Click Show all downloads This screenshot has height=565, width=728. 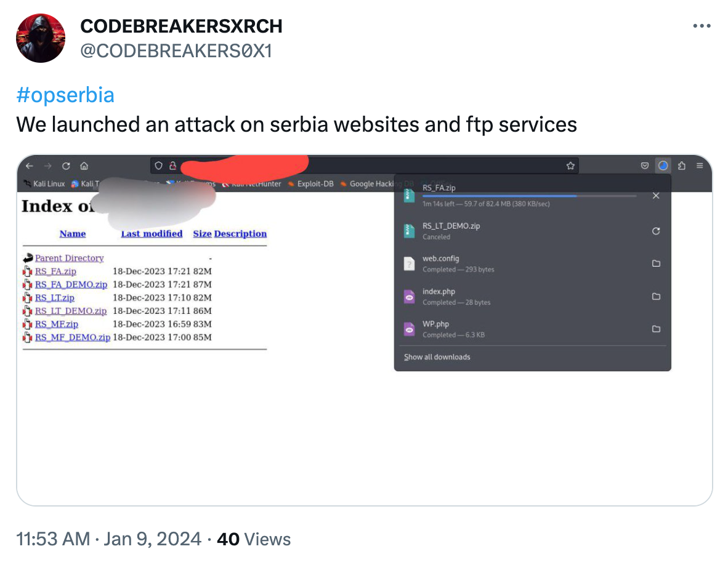coord(437,357)
